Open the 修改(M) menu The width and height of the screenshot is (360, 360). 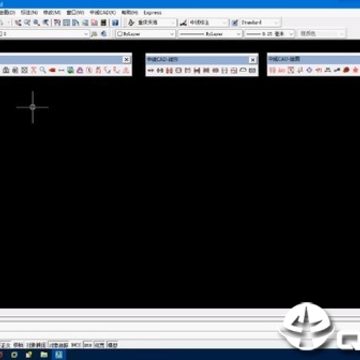tap(52, 13)
